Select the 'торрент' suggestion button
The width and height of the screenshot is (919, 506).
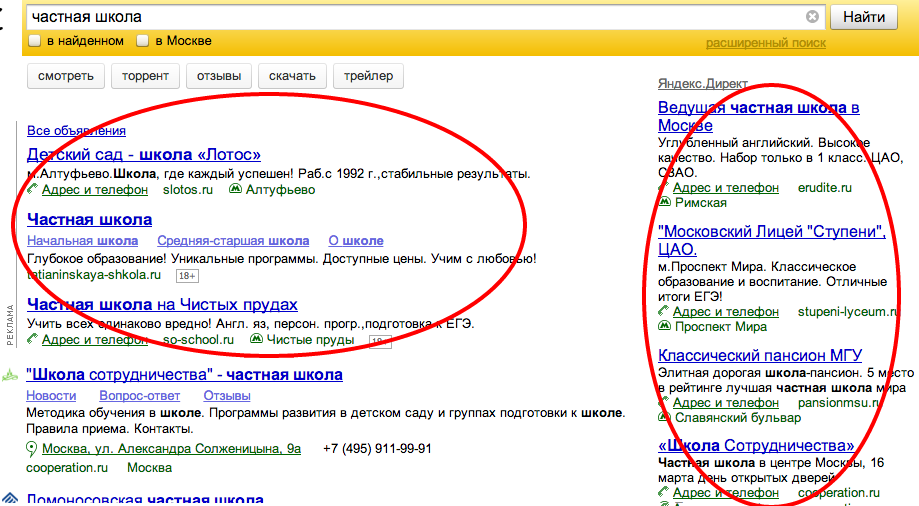click(x=145, y=76)
